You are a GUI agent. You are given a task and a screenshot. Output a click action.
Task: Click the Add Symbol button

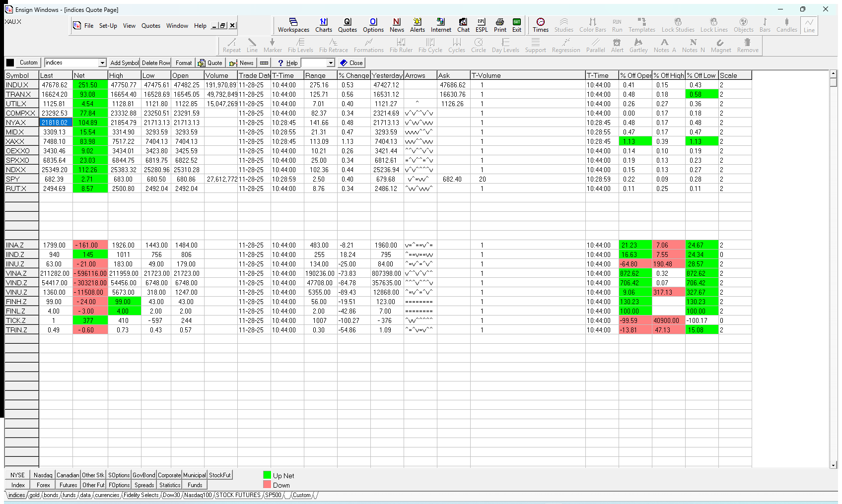(x=124, y=63)
